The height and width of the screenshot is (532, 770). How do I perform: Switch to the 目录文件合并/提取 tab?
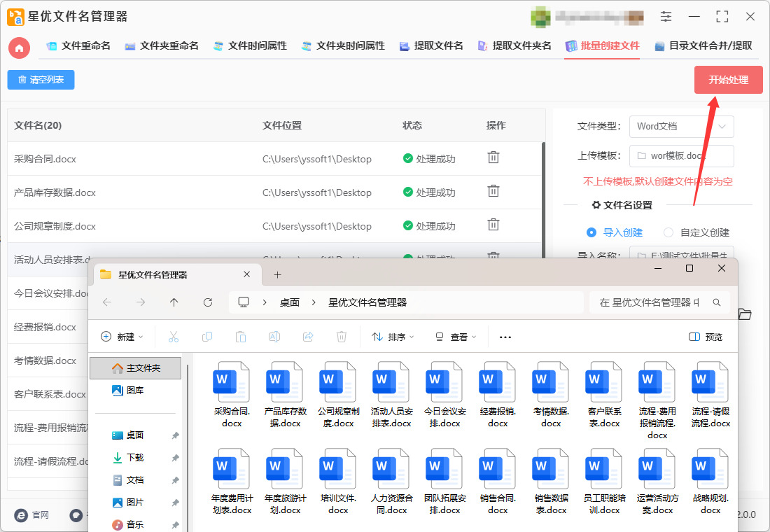[x=703, y=45]
